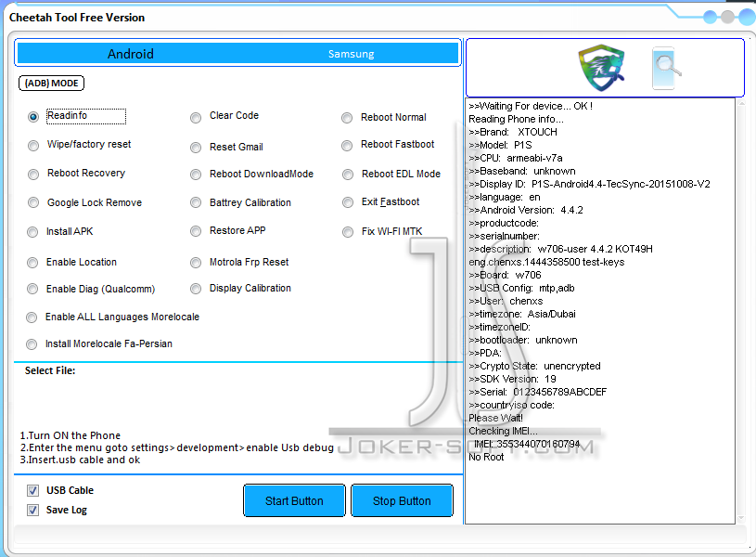Select Google Lock Remove option
Image resolution: width=756 pixels, height=557 pixels.
pyautogui.click(x=33, y=202)
